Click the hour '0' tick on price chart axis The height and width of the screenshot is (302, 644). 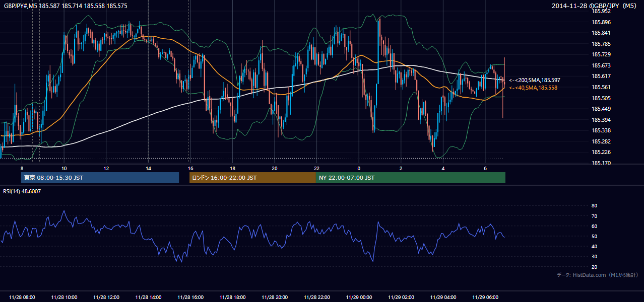tap(358, 168)
